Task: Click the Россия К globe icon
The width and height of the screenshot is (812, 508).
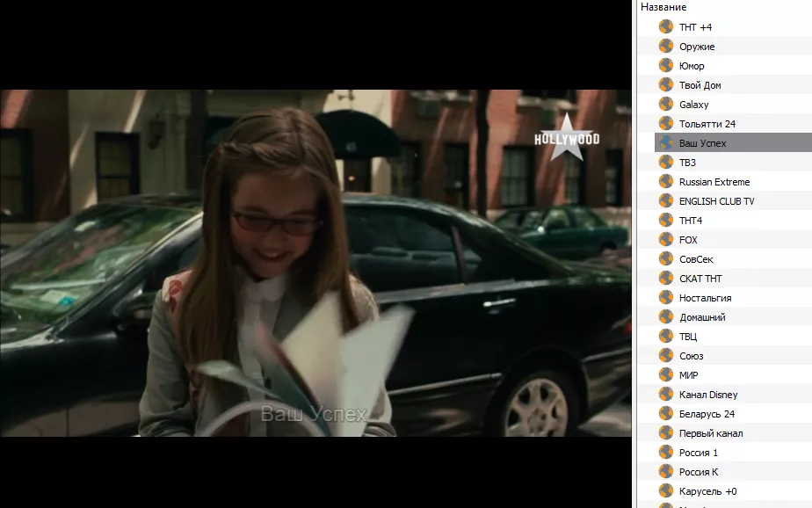Action: click(x=666, y=471)
